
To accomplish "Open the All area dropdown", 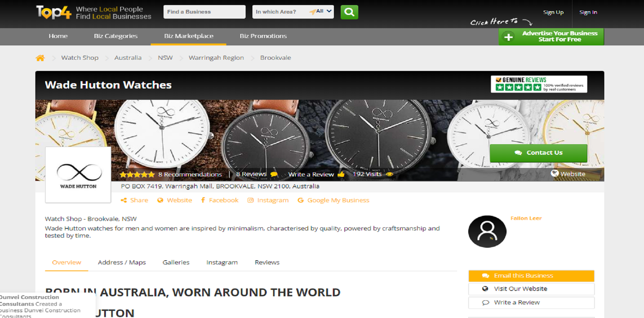I will click(x=324, y=11).
